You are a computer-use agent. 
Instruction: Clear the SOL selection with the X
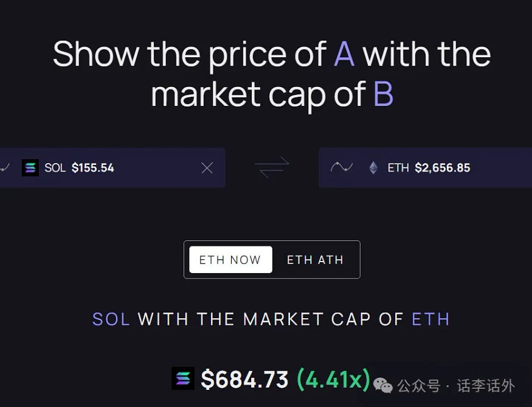[x=207, y=168]
